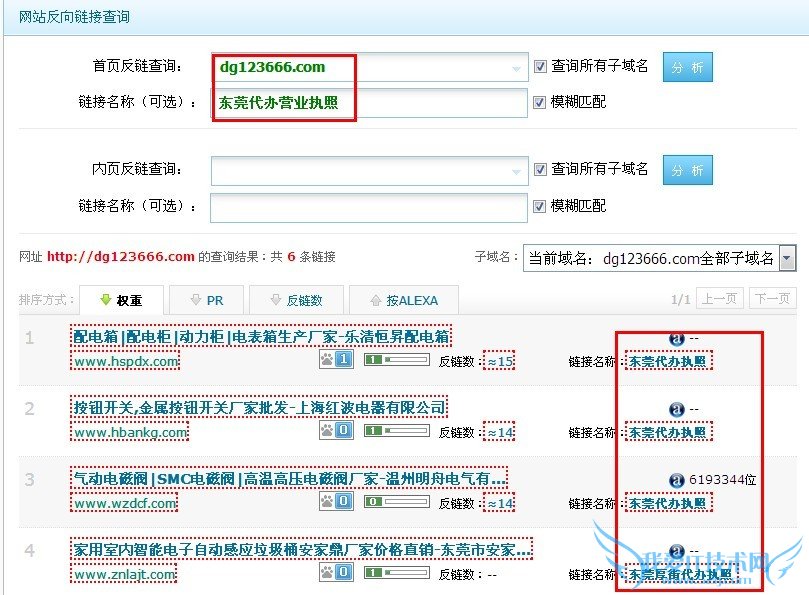Click http://dg123666.com result URL text

pos(121,256)
